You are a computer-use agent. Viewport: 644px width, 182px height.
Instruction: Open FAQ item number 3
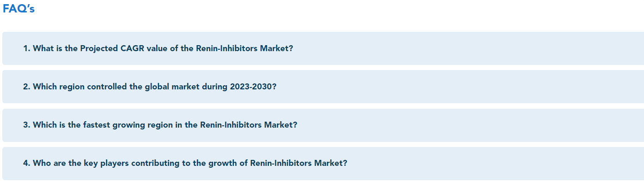pyautogui.click(x=323, y=125)
